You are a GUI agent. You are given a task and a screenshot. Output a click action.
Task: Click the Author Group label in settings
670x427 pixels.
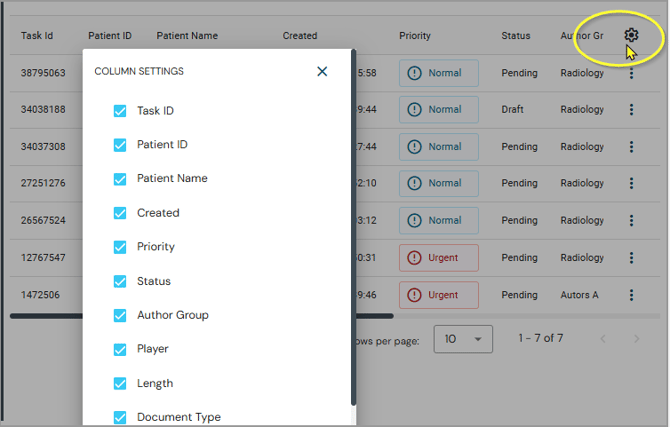coord(173,315)
